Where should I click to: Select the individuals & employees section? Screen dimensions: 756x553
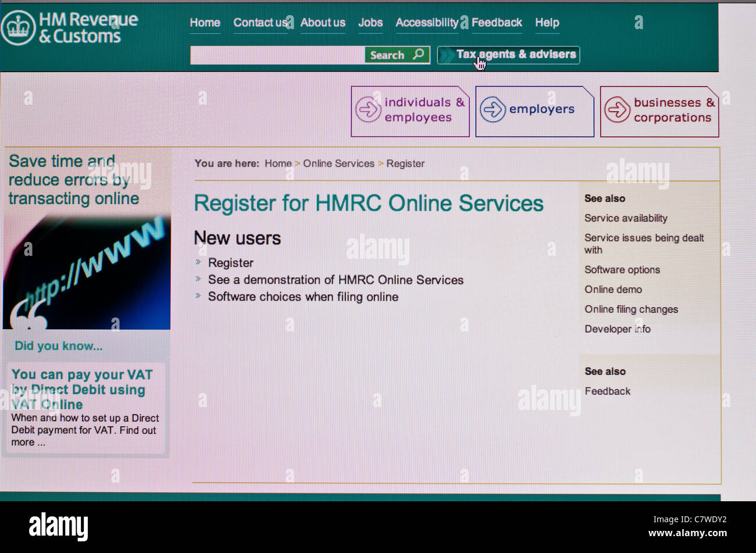click(x=410, y=112)
